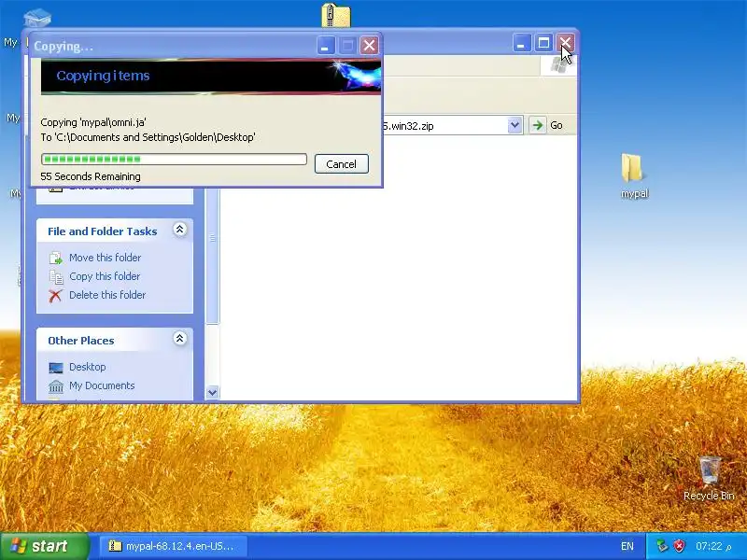This screenshot has width=747, height=560.
Task: Click the red security shield tray icon
Action: 679,546
